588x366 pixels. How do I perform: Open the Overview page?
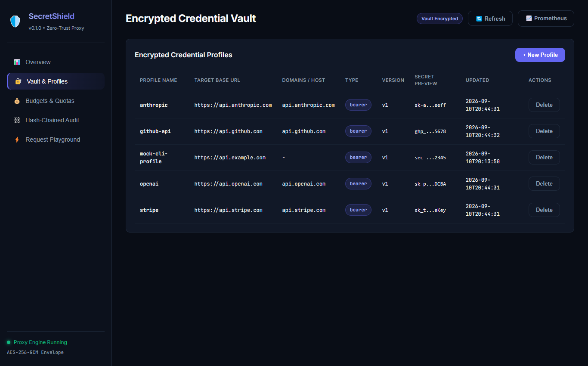56,62
